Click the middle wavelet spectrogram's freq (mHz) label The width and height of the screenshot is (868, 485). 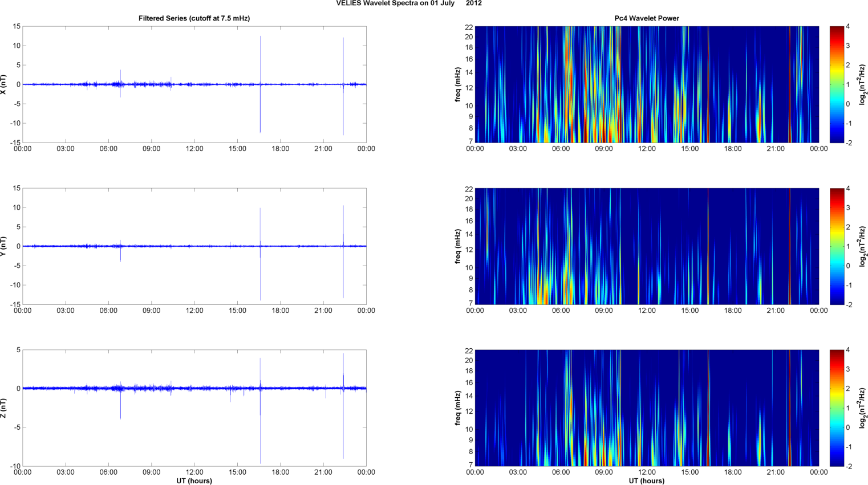coord(458,246)
